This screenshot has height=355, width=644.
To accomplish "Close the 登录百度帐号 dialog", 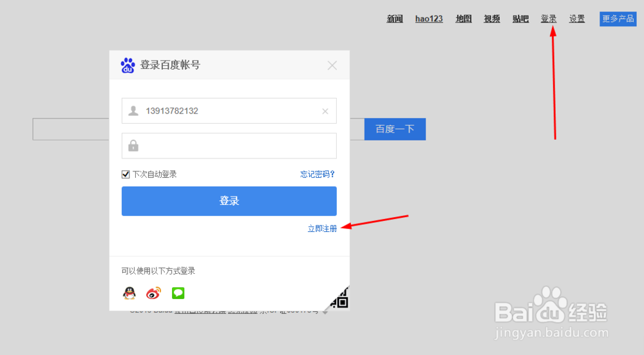I will coord(332,65).
